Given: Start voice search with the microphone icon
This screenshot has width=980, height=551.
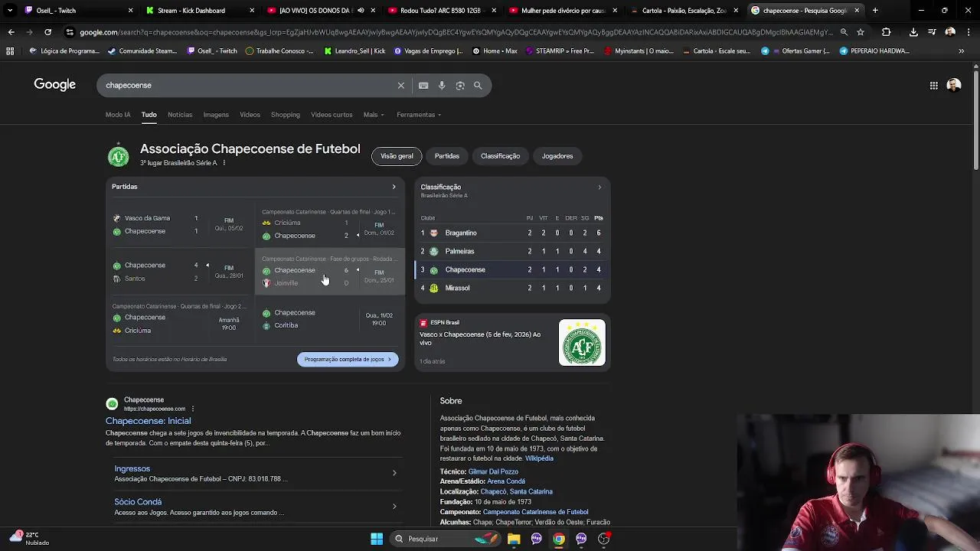Looking at the screenshot, I should [x=442, y=85].
